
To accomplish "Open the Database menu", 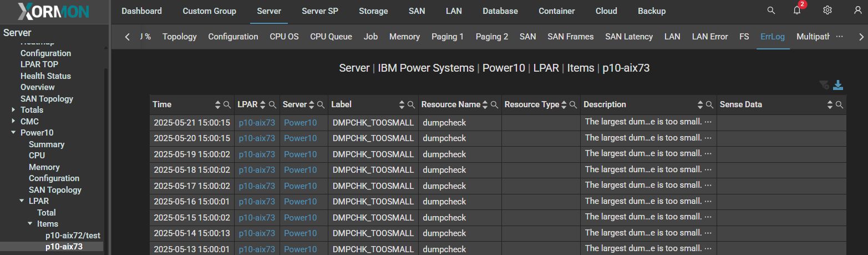I will 500,11.
